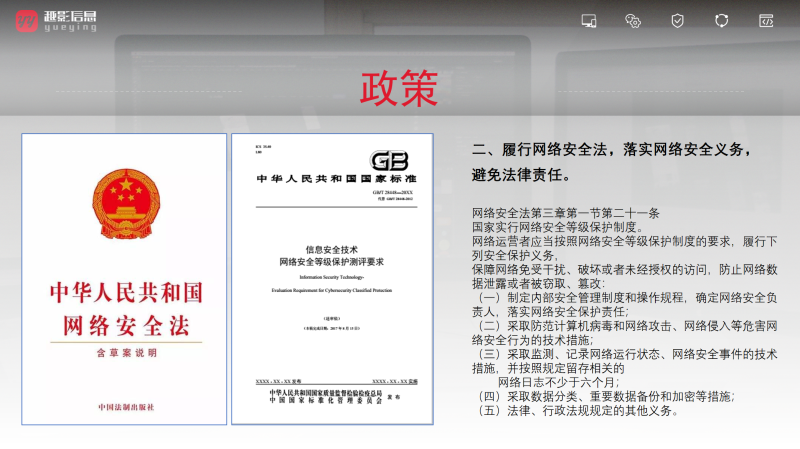
Task: Click the 中国法制出版社 publisher text
Action: pyautogui.click(x=126, y=407)
